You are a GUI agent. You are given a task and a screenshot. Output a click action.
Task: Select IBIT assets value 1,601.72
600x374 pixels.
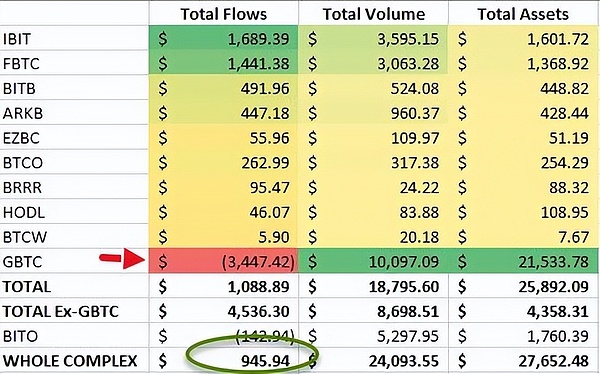click(558, 39)
